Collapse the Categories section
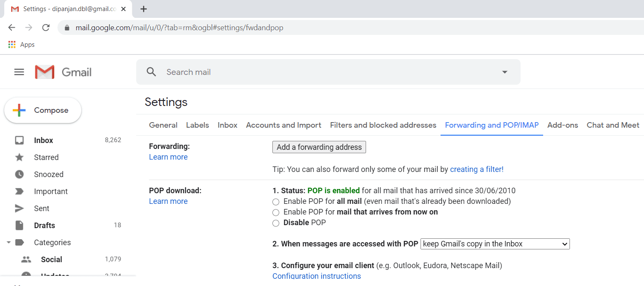The width and height of the screenshot is (644, 286). point(9,242)
